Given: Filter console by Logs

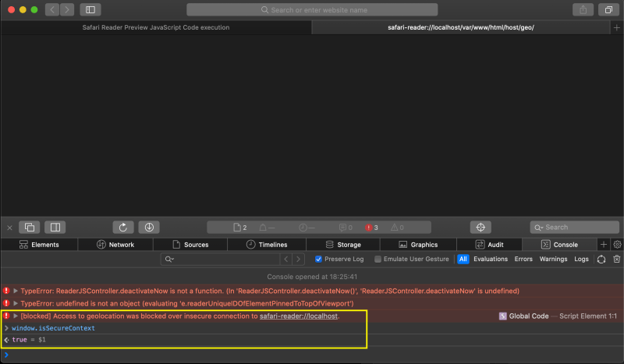Looking at the screenshot, I should coord(581,259).
